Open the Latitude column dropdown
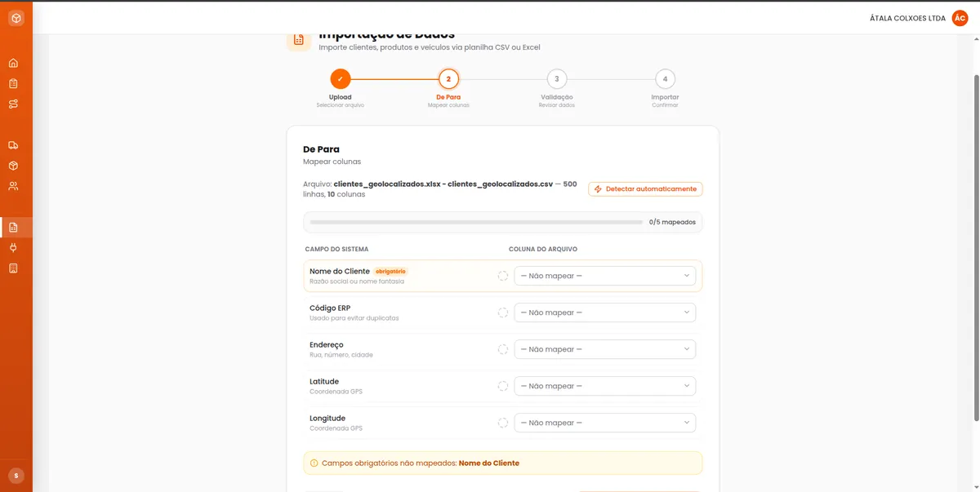 605,386
